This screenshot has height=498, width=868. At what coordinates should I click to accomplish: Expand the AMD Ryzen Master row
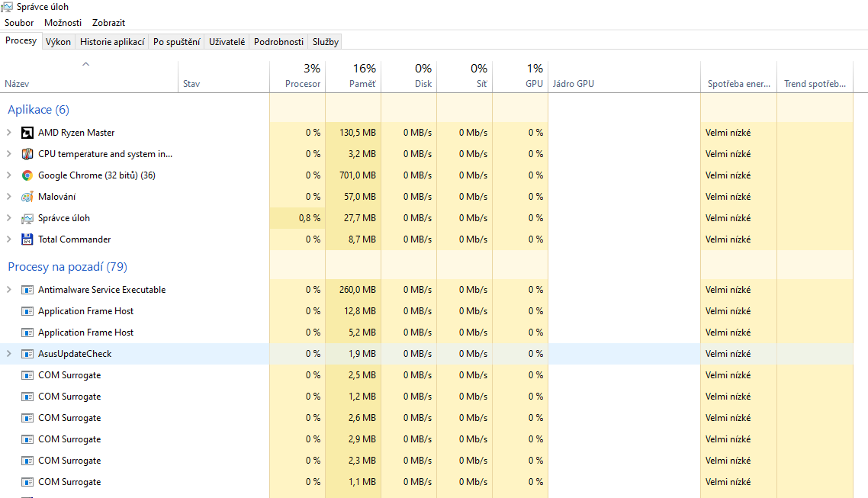tap(8, 133)
